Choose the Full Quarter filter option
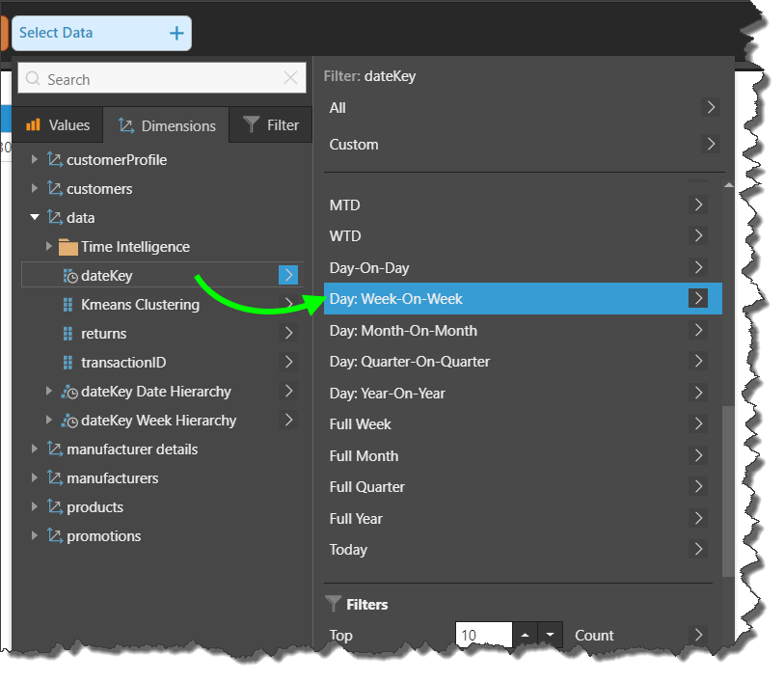This screenshot has height=681, width=784. [x=367, y=487]
